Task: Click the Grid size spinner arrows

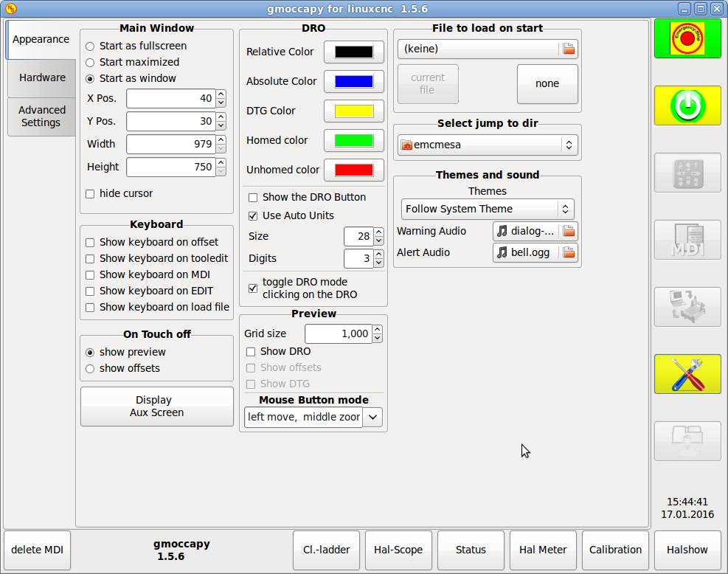Action: click(378, 333)
